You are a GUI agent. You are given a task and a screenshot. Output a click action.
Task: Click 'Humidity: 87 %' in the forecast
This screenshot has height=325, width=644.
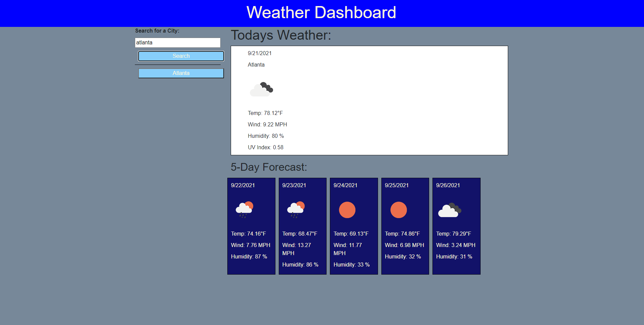coord(249,256)
